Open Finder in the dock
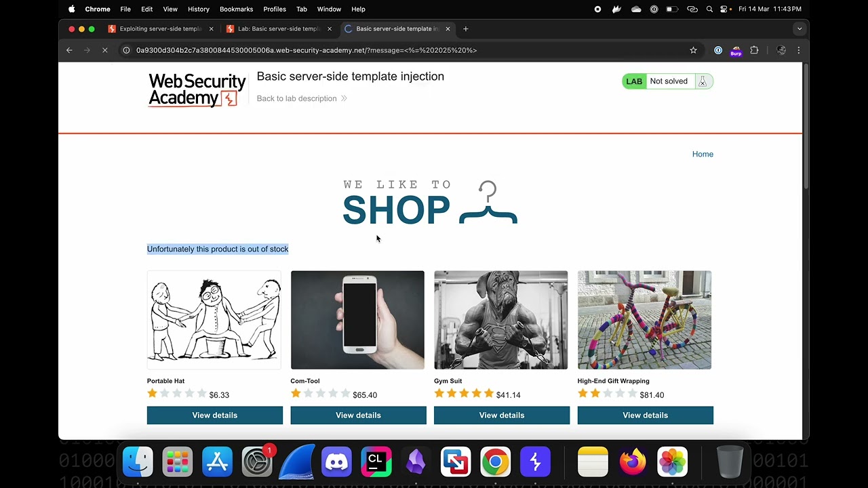This screenshot has width=868, height=488. pos(138,462)
